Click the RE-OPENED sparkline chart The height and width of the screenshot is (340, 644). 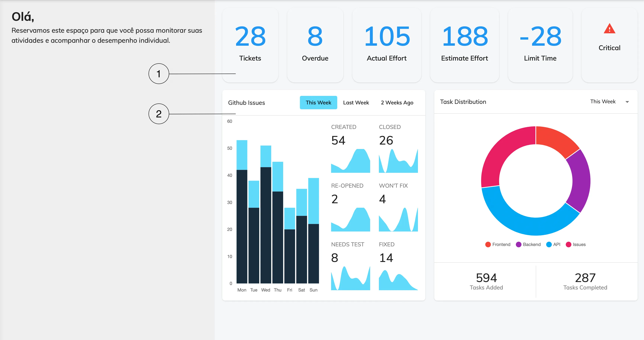350,219
